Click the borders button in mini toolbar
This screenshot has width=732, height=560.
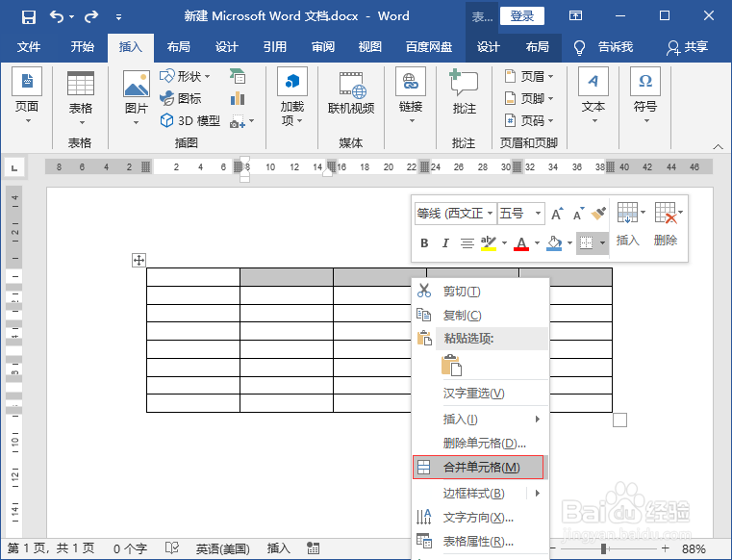(587, 242)
